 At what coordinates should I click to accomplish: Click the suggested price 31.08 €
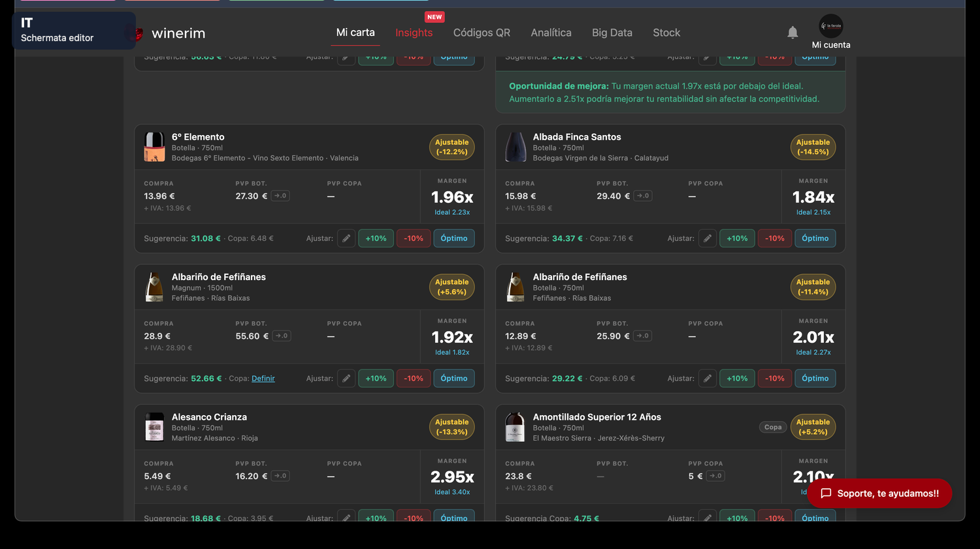click(x=206, y=238)
